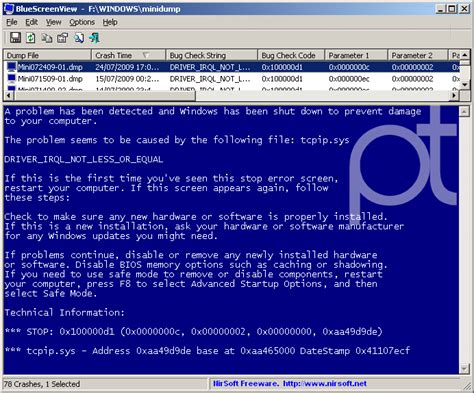Viewport: 474px width, 393px height.
Task: Open the File menu
Action: click(x=12, y=22)
